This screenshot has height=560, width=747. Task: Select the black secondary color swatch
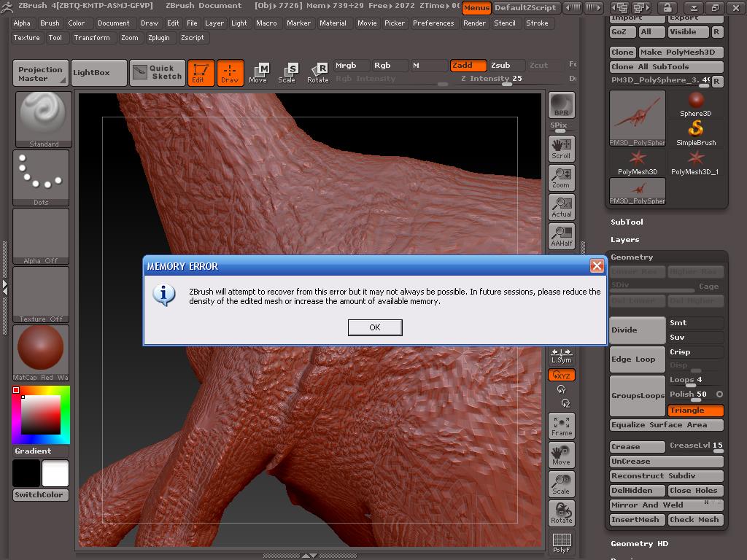pos(26,473)
